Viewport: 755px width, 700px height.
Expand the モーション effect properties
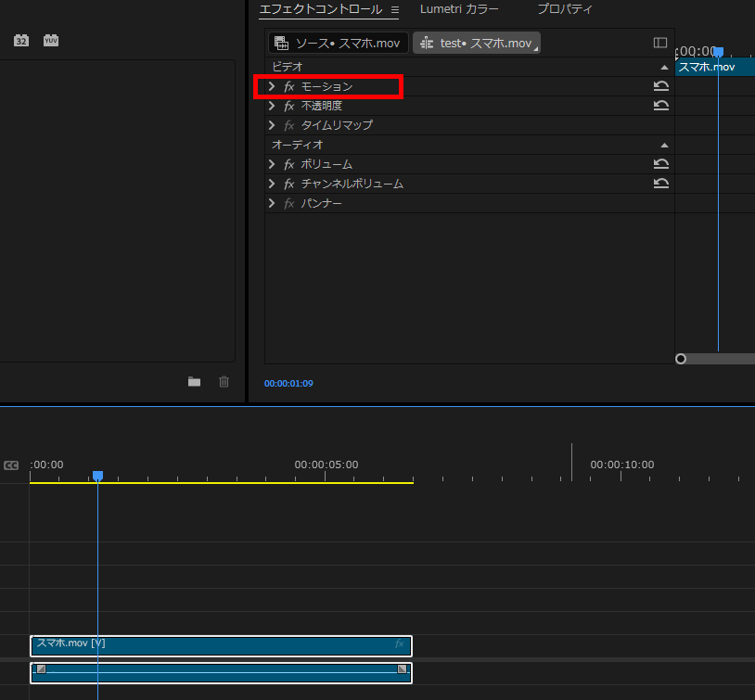(x=272, y=86)
